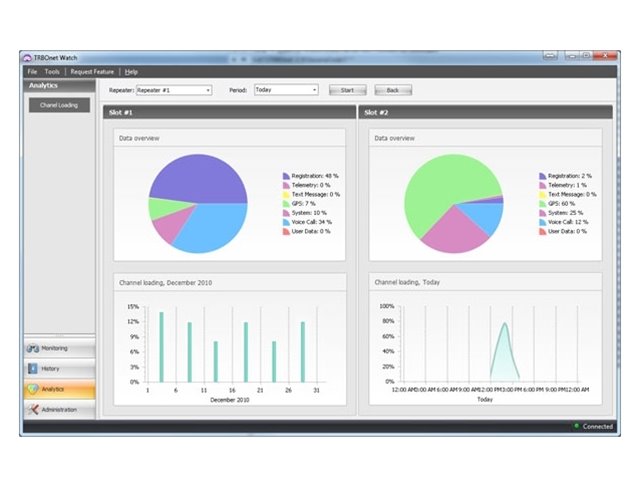Expand the Repeater dropdown
Screen dimensions: 640x488
tap(208, 90)
